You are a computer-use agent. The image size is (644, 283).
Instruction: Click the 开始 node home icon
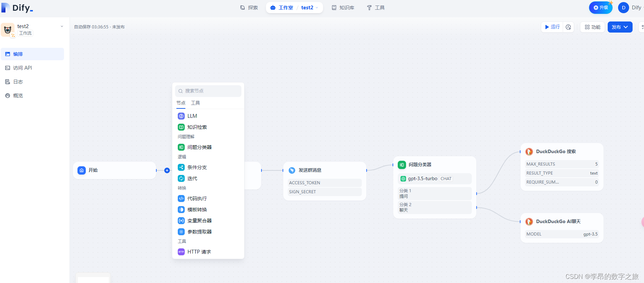coord(82,170)
